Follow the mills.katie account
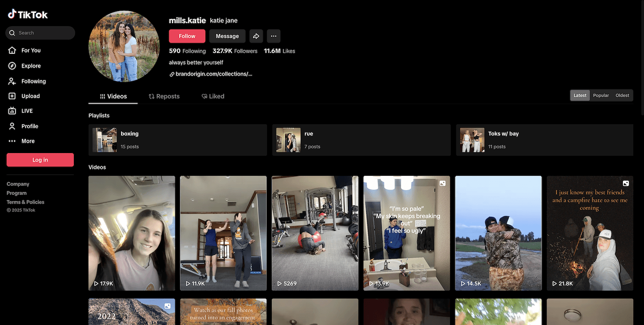This screenshot has width=644, height=325. click(187, 36)
